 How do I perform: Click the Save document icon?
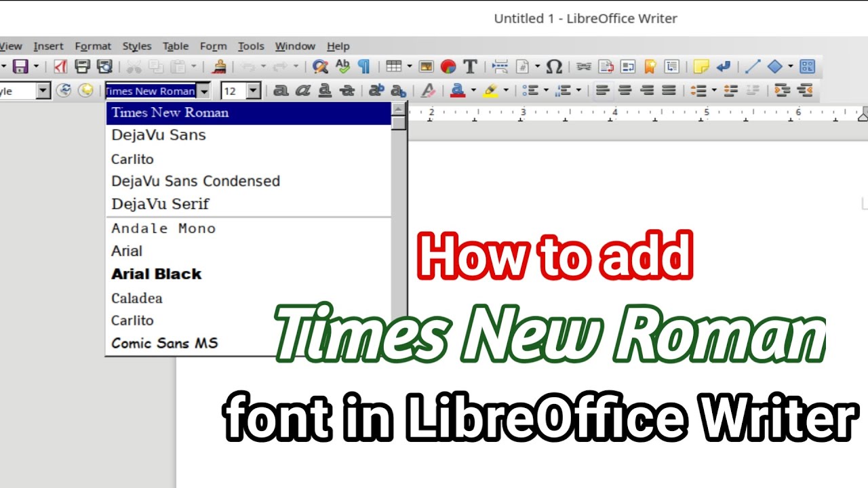tap(20, 66)
